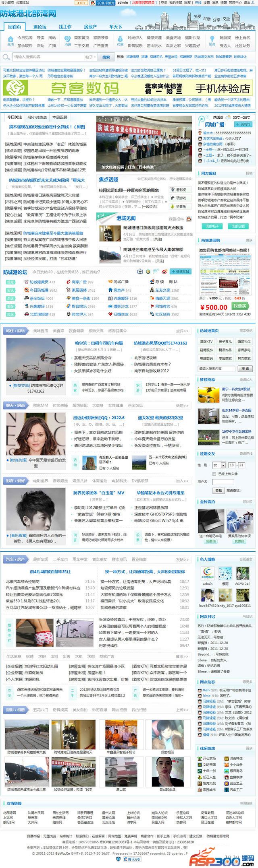258x868 pixels.
Task: Click 查找 in 征婚交友 panel
Action: coord(218,491)
